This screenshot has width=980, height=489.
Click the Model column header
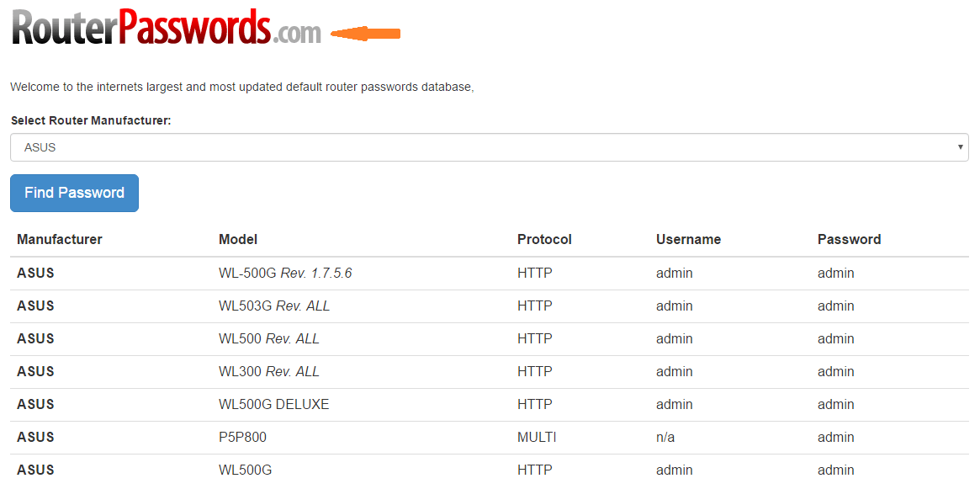238,239
